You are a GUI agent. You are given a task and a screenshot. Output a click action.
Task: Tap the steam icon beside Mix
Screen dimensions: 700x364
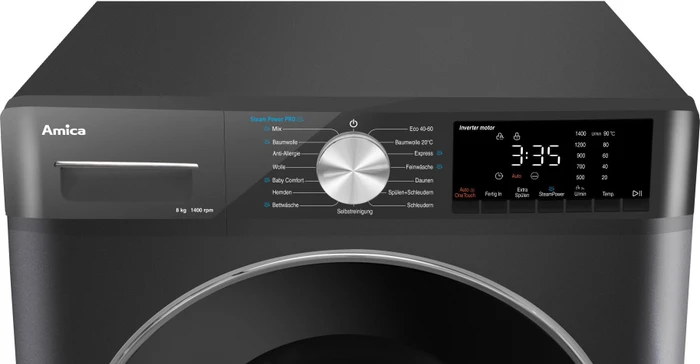pyautogui.click(x=267, y=129)
